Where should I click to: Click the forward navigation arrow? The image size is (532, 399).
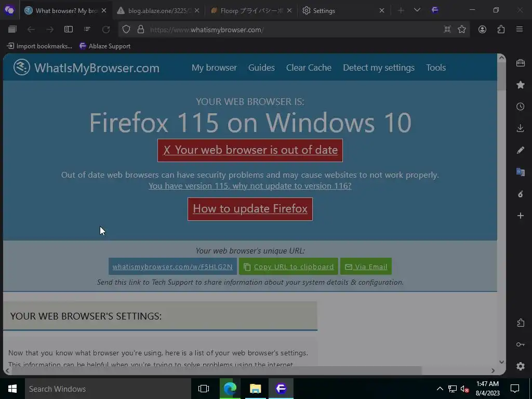pos(50,30)
